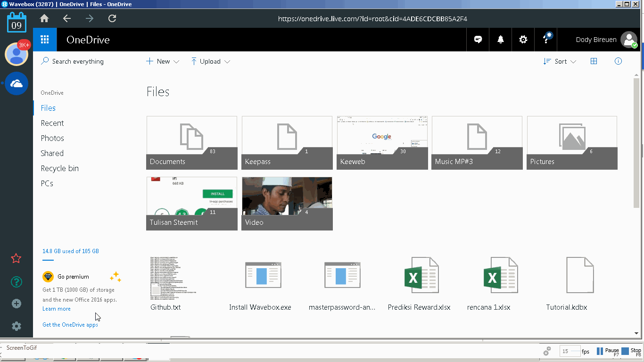
Task: Click the Go premium text
Action: (x=73, y=277)
